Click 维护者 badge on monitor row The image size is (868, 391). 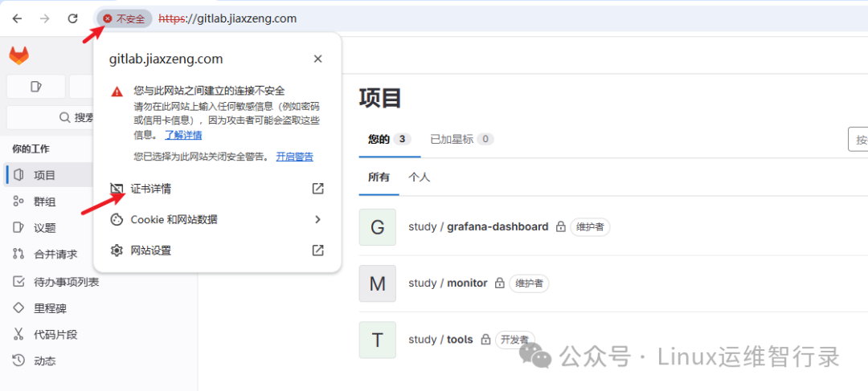[x=529, y=283]
